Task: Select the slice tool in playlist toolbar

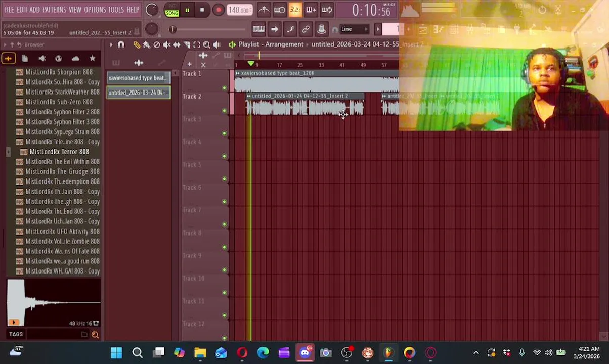Action: point(187,45)
